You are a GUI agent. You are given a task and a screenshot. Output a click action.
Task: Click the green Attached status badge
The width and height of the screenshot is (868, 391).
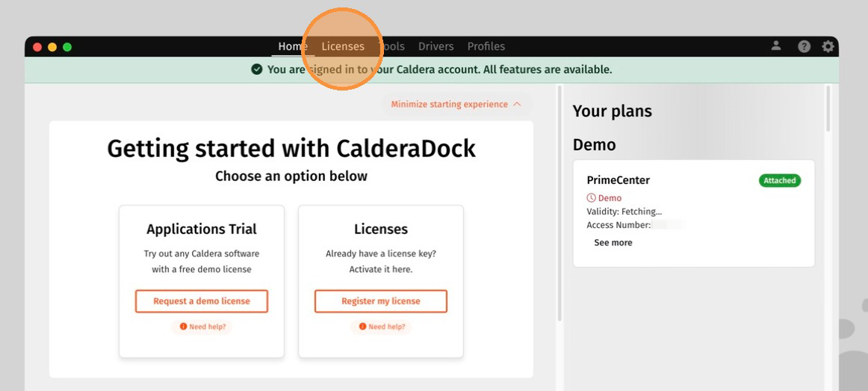779,180
